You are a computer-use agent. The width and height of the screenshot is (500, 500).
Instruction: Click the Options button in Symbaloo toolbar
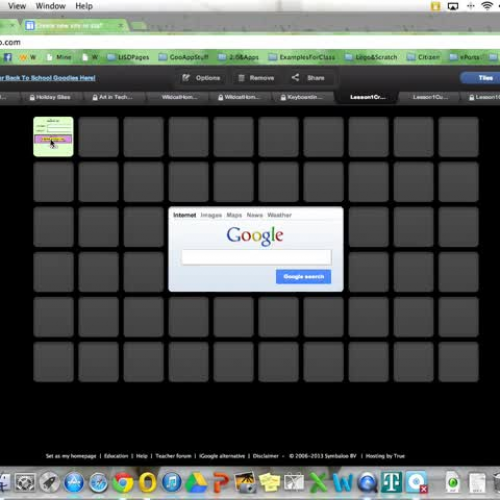click(x=201, y=78)
